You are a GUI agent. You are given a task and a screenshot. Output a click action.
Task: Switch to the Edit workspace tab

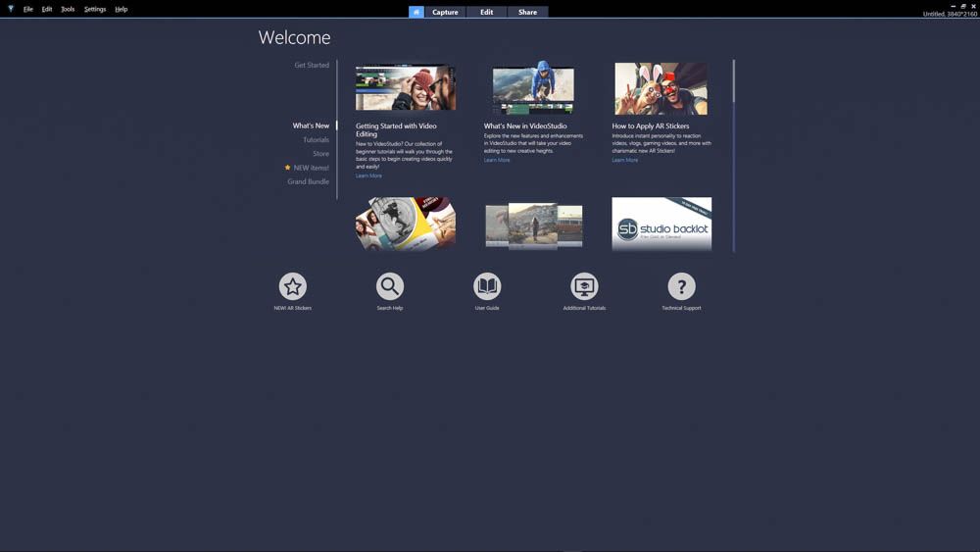486,12
